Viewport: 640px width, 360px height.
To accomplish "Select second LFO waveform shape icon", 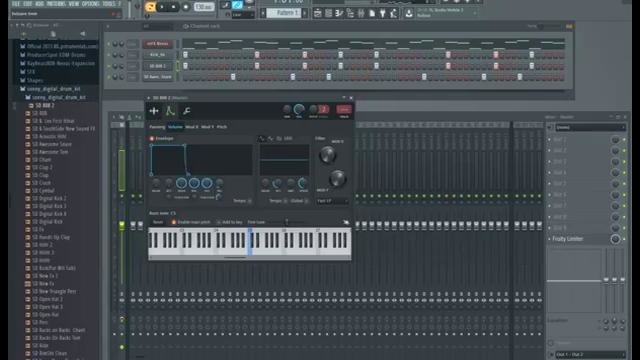I will tap(270, 139).
